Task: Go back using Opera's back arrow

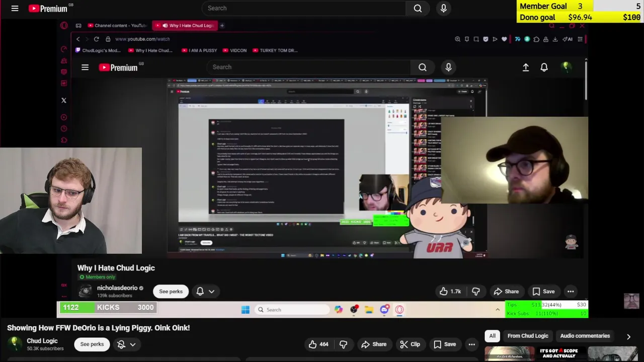Action: point(78,39)
